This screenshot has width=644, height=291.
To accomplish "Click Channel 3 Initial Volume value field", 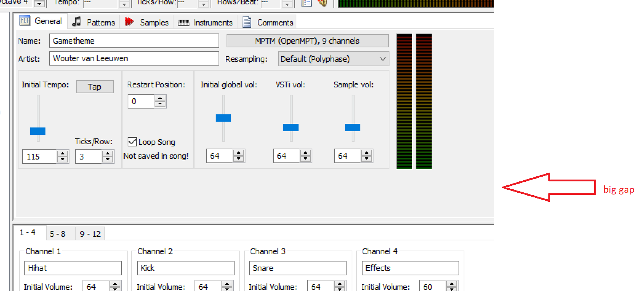I will pos(321,286).
